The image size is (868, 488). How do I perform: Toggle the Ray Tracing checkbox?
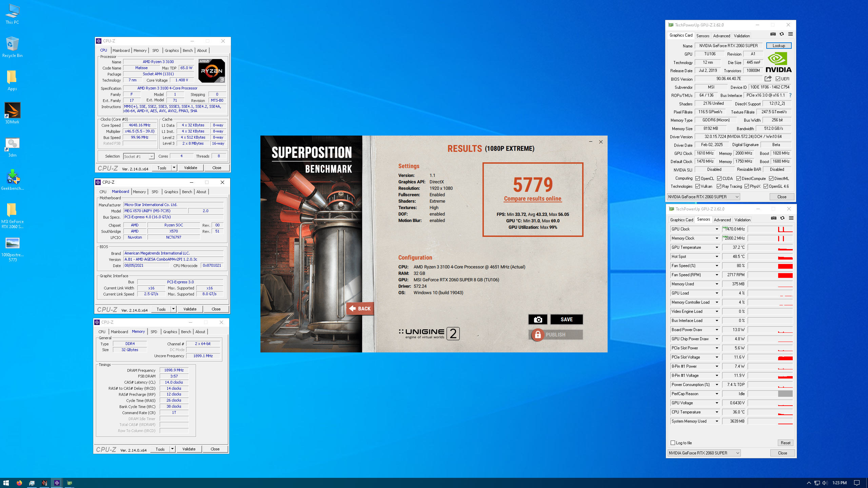(x=719, y=186)
